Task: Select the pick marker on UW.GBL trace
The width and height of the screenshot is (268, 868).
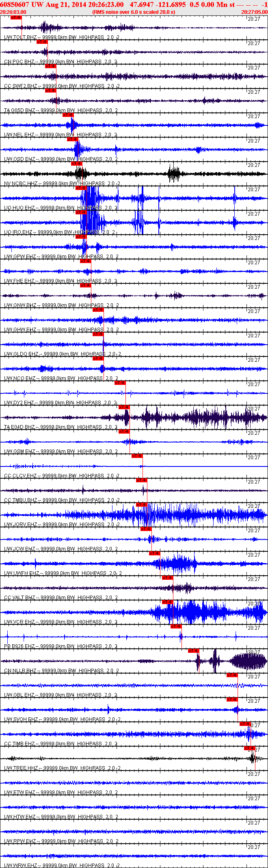Action: 233,675
